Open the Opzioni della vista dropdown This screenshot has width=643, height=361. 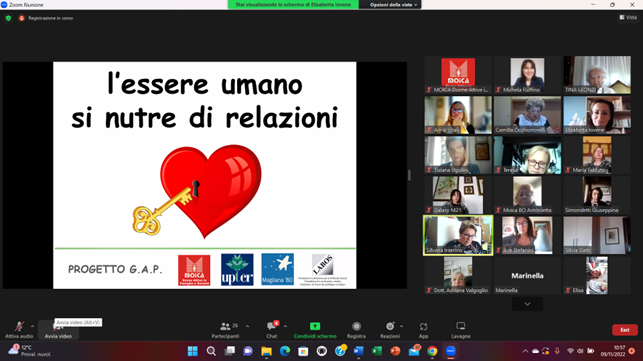[393, 5]
